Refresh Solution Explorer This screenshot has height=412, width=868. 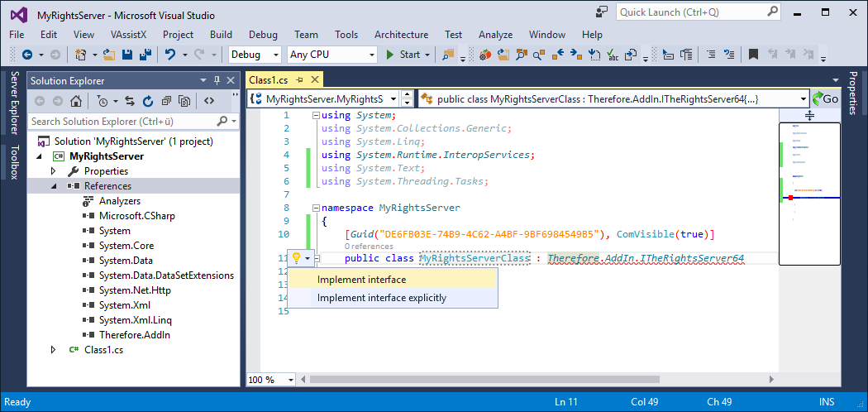[148, 101]
